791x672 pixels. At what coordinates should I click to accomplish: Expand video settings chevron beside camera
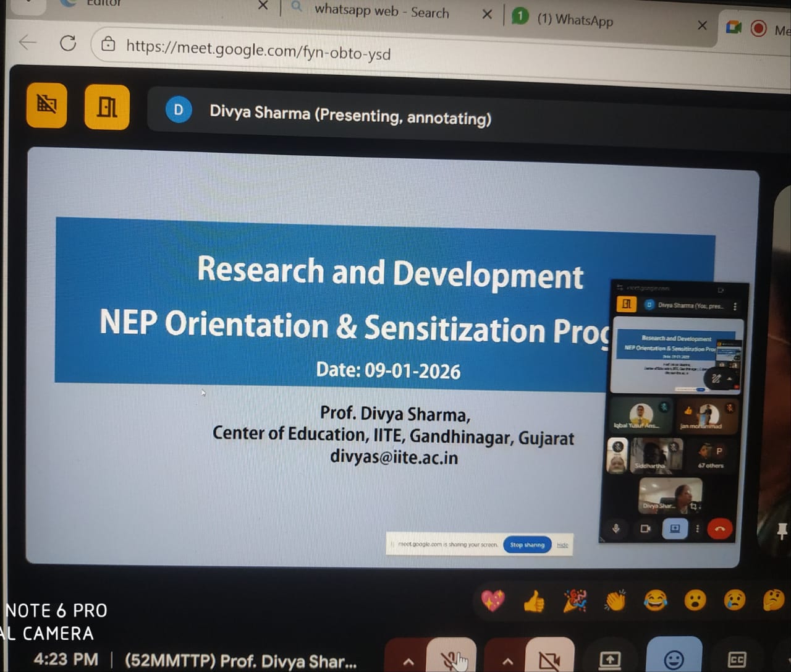(507, 660)
